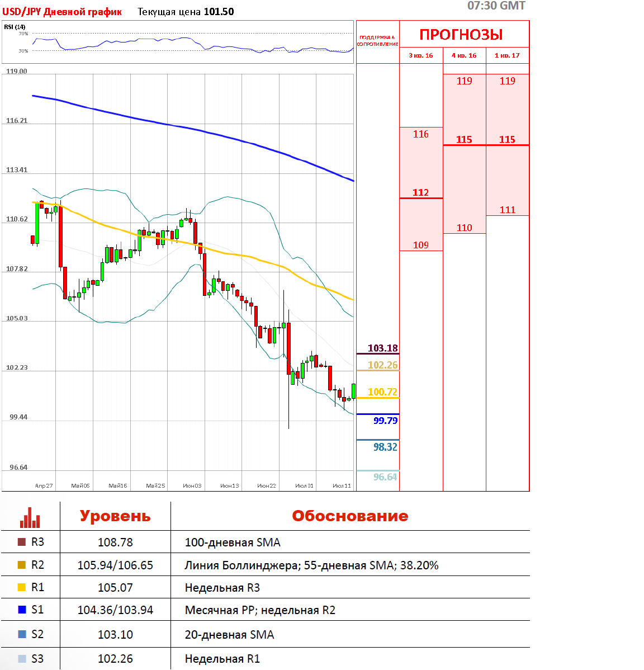The width and height of the screenshot is (644, 670).
Task: Click the R3 level value 108.78
Action: tap(115, 542)
